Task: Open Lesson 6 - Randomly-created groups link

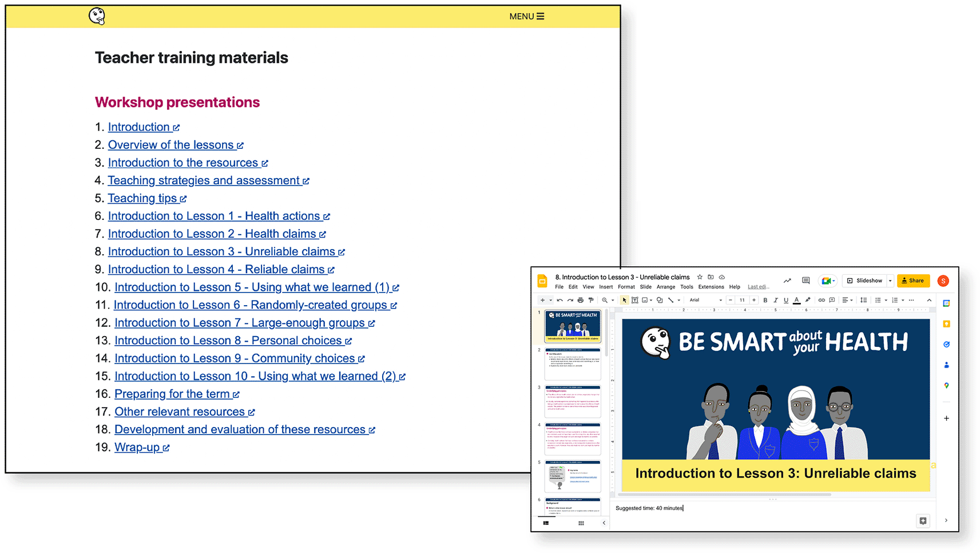Action: [255, 305]
